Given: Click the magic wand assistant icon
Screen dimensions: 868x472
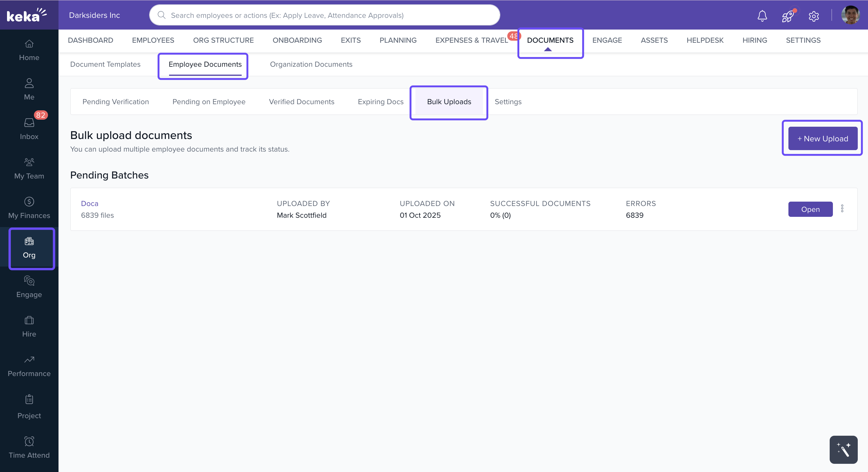Looking at the screenshot, I should (843, 449).
